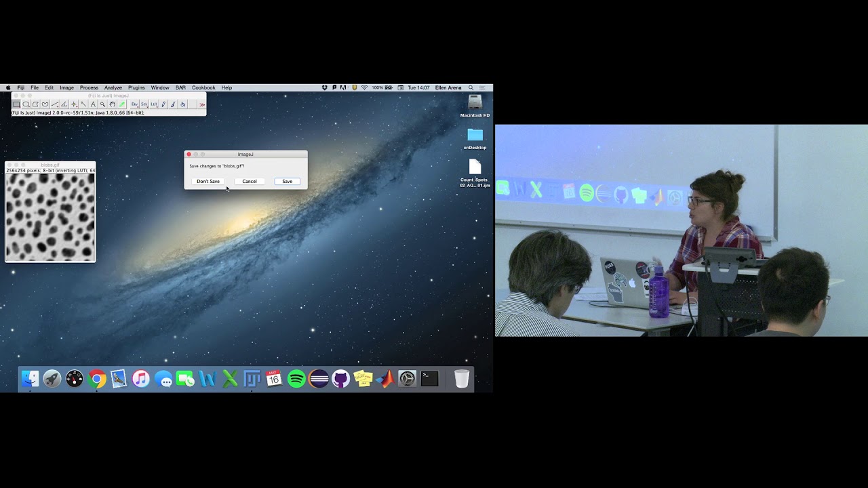Select the Straight Line tool
This screenshot has width=868, height=488.
pos(55,104)
